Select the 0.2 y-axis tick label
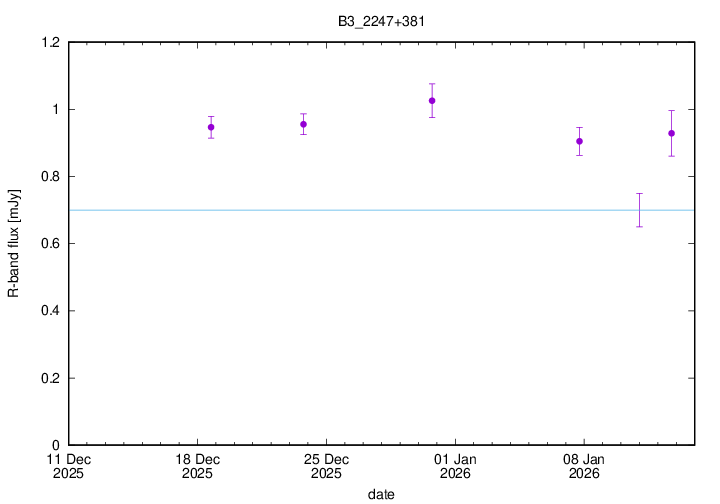Screen dimensions: 720x504 click(x=48, y=378)
